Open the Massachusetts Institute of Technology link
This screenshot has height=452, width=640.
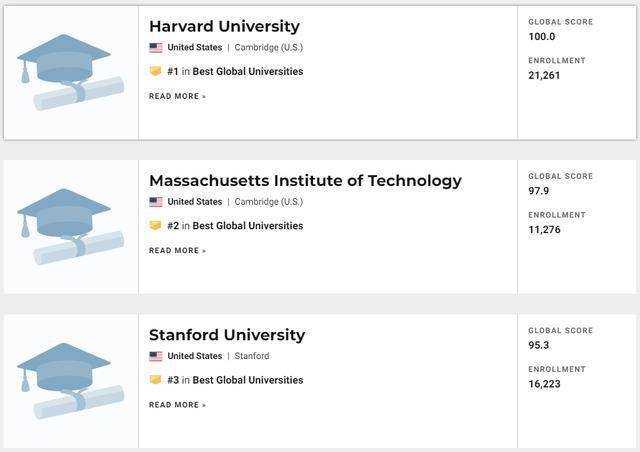click(305, 181)
